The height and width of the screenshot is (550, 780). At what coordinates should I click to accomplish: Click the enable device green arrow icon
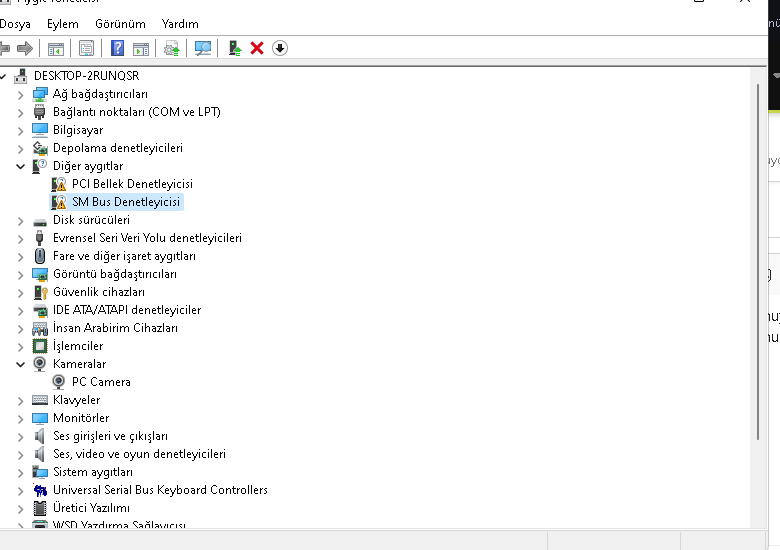click(235, 48)
